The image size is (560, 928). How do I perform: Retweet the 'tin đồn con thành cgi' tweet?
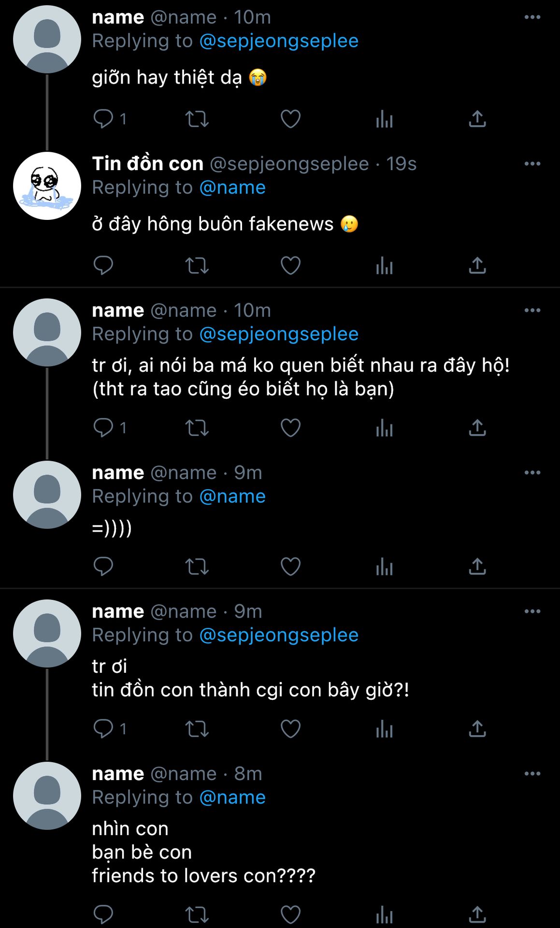[x=197, y=728]
